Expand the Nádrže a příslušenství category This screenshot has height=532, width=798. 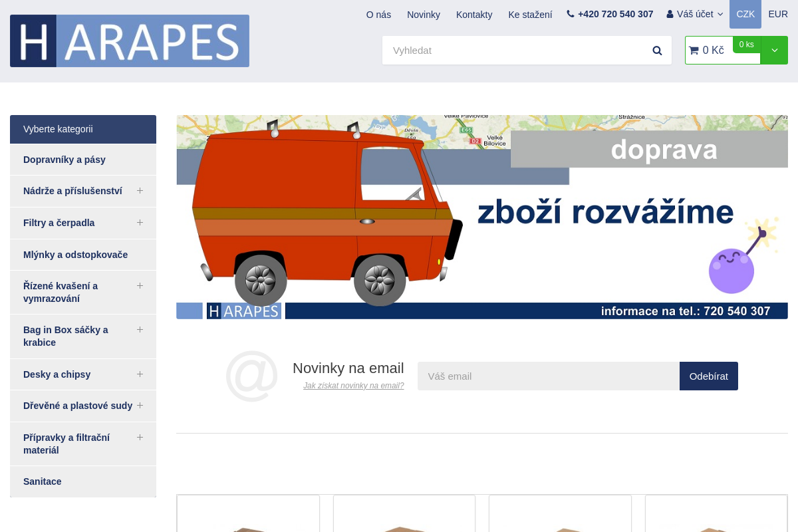(140, 190)
